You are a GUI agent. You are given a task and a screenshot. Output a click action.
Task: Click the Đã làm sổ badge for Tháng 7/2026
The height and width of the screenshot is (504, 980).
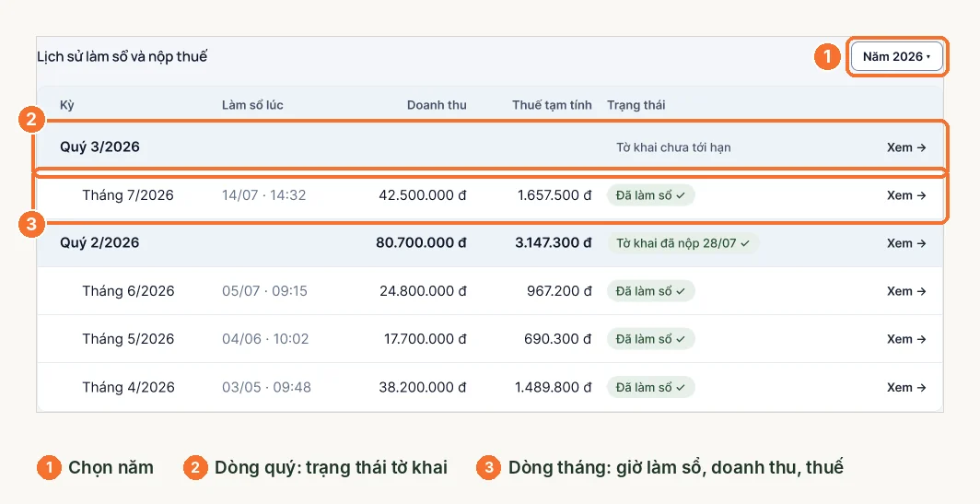coord(650,195)
